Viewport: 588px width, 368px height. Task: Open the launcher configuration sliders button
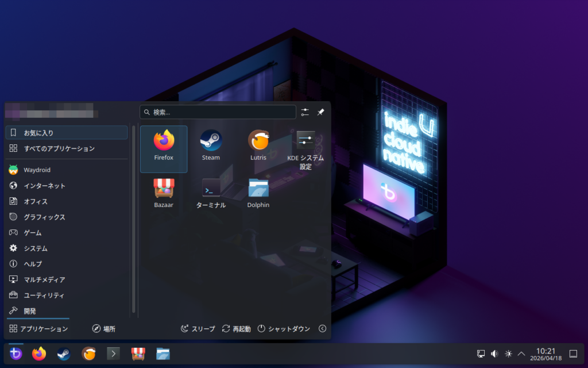point(305,112)
